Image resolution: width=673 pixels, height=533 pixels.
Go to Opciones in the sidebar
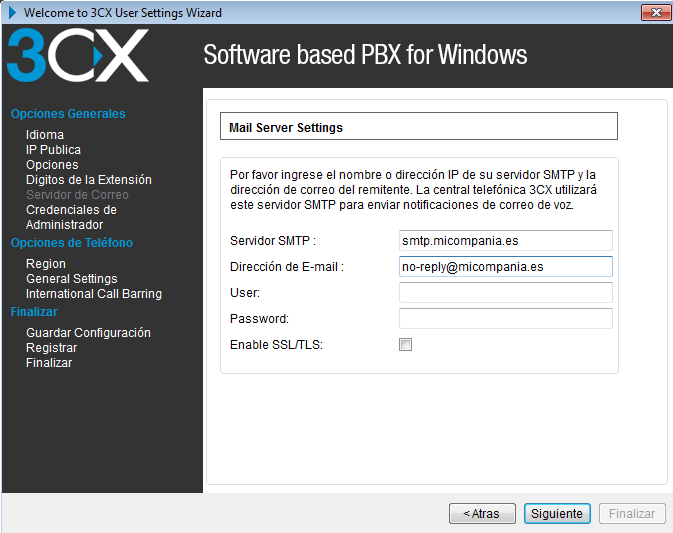pos(52,165)
